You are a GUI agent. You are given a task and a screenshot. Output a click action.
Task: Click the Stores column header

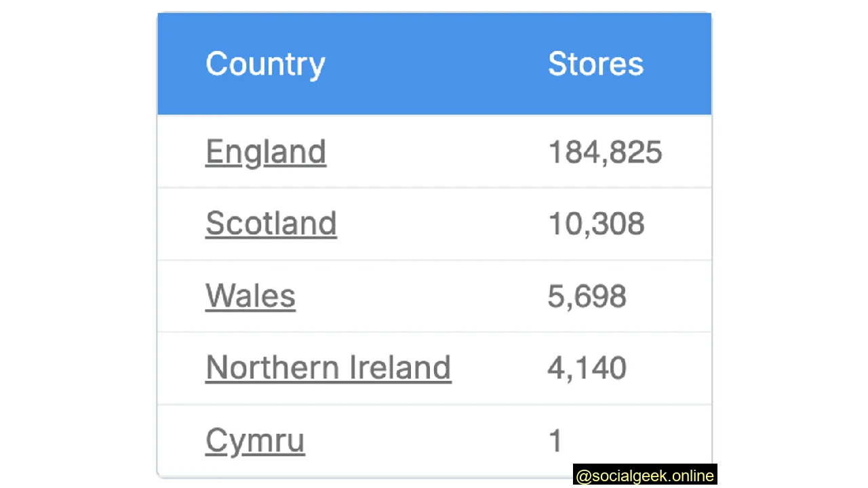pos(595,63)
